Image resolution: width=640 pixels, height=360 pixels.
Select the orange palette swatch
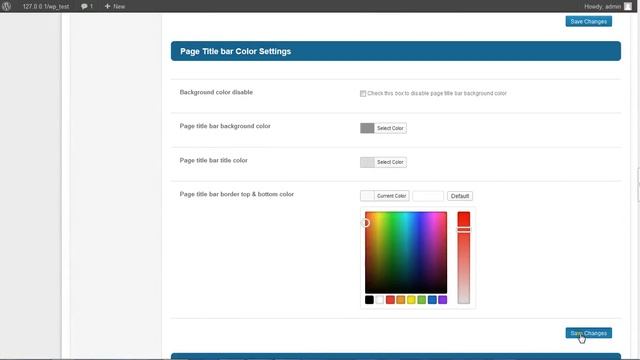click(401, 300)
